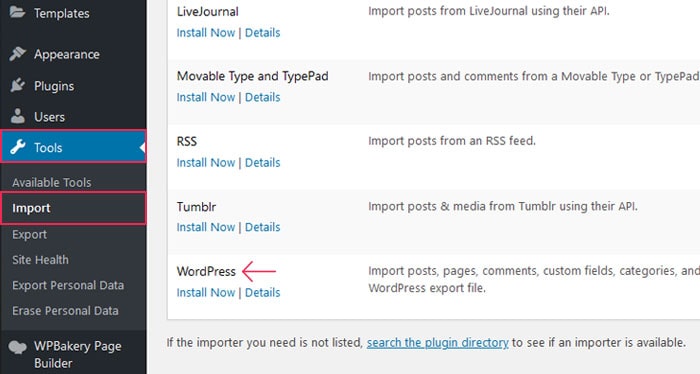Viewport: 700px width, 374px height.
Task: Click the RSS importer title
Action: (187, 141)
